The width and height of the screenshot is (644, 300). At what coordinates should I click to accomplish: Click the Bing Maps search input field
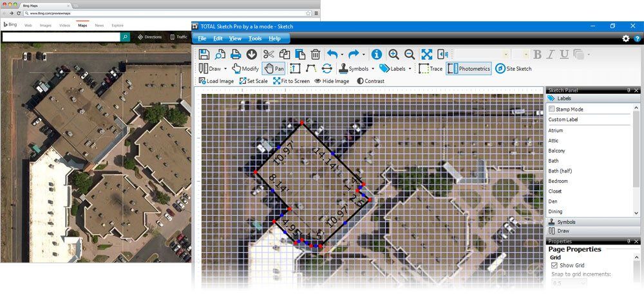click(61, 37)
